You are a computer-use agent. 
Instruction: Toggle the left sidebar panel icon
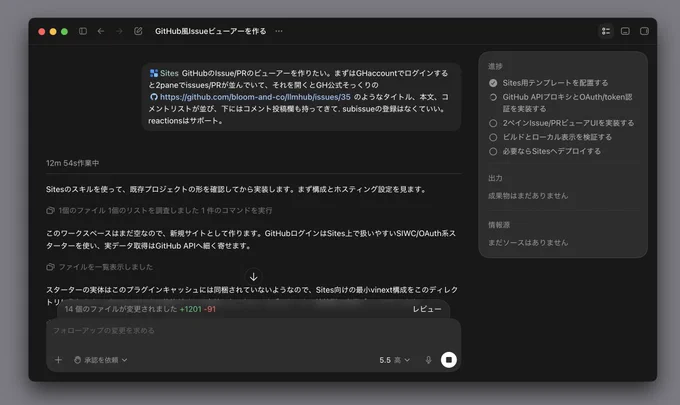[x=83, y=31]
